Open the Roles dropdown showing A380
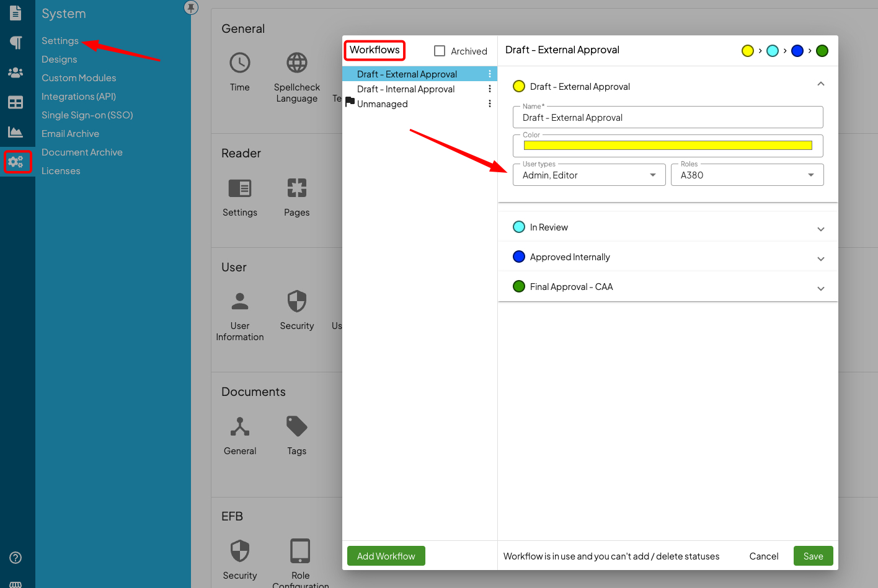The height and width of the screenshot is (588, 878). [747, 175]
